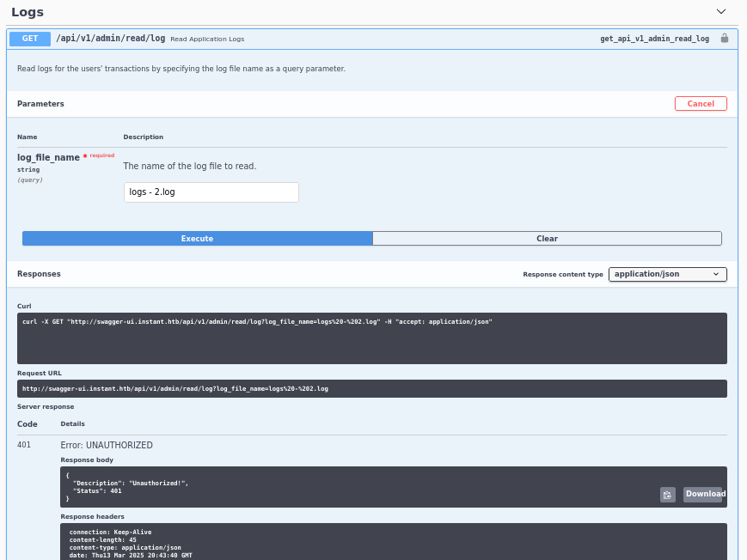Click the Read Application Logs summary

(207, 39)
